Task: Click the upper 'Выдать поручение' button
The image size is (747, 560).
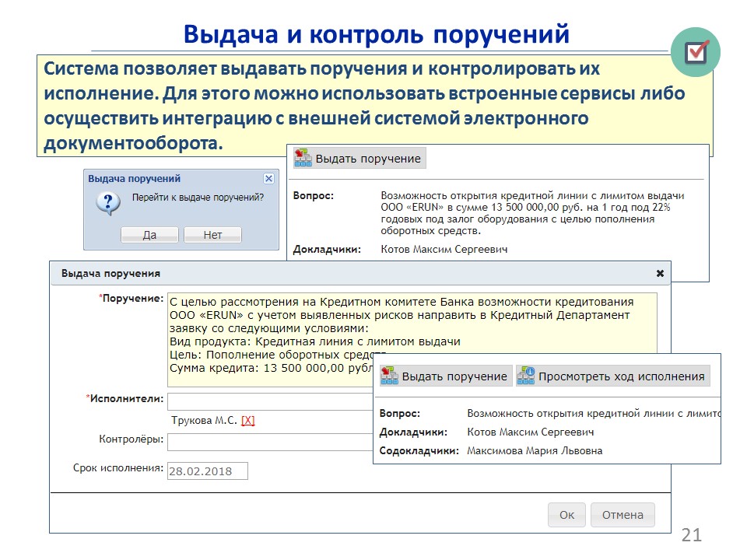Action: [x=359, y=159]
